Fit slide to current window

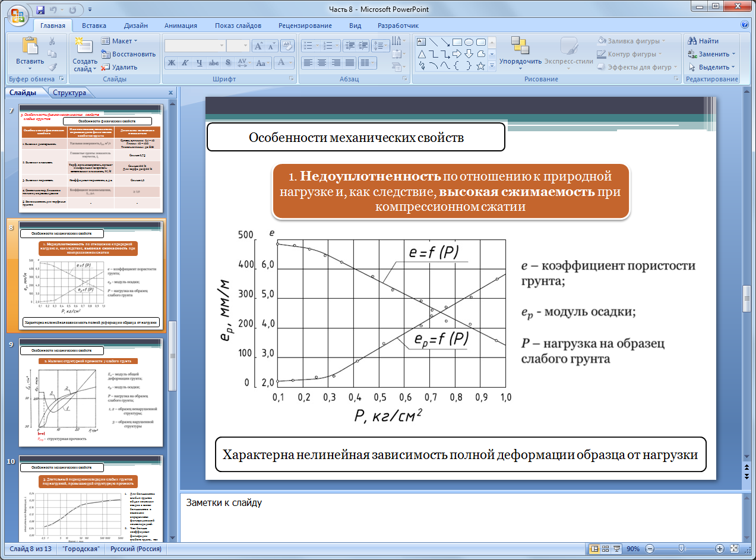tap(734, 549)
